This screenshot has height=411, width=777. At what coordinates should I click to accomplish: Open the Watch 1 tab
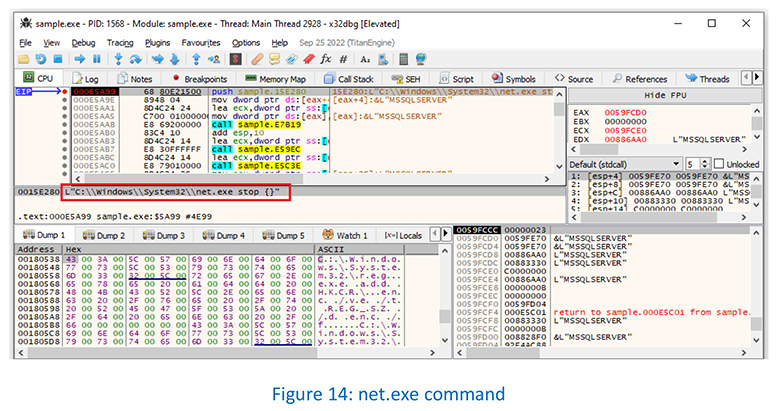click(345, 235)
